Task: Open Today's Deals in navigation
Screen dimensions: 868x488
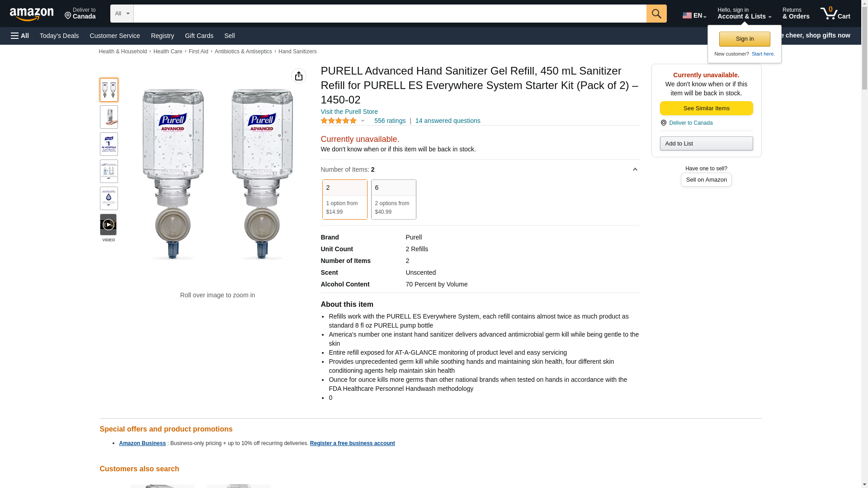Action: click(x=59, y=36)
